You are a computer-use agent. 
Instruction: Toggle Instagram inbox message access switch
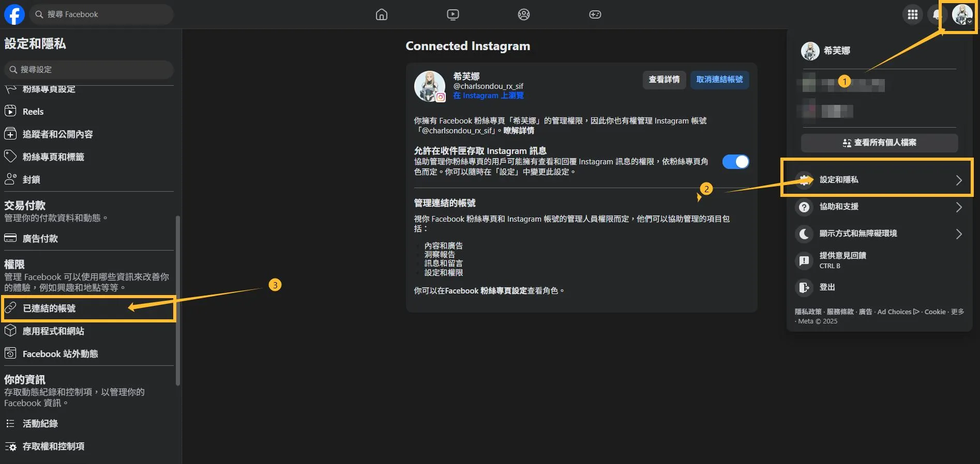click(x=735, y=162)
